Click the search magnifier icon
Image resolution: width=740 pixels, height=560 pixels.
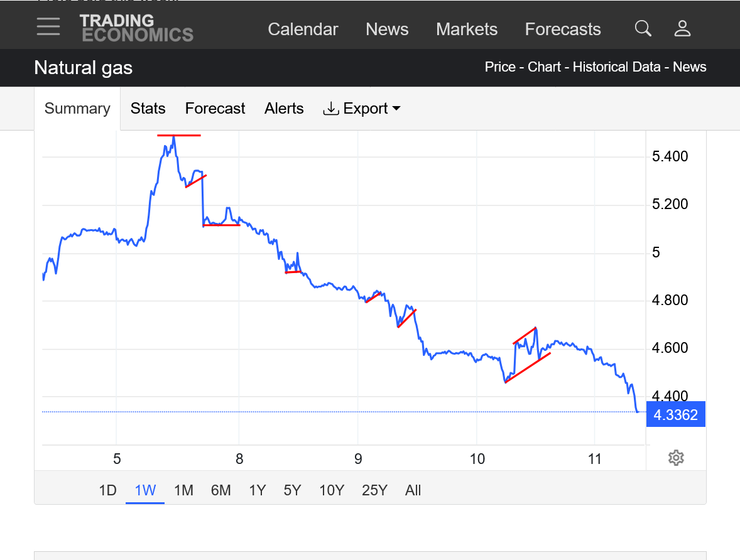tap(643, 28)
